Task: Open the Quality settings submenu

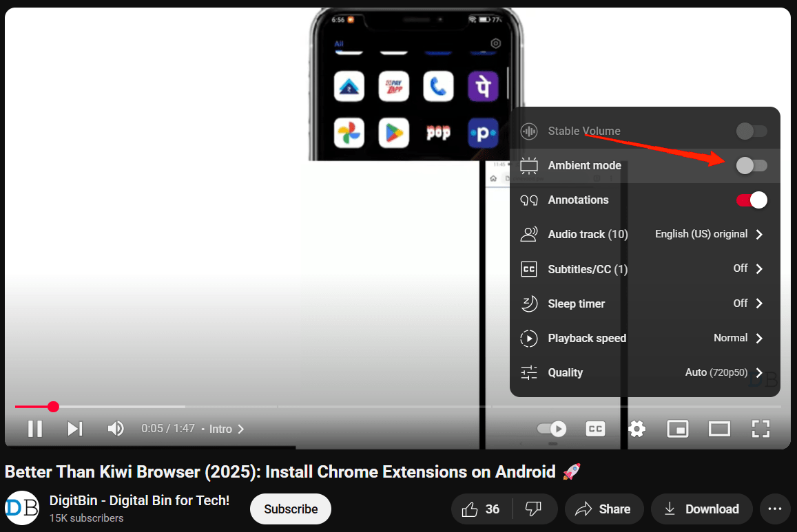Action: click(x=643, y=372)
